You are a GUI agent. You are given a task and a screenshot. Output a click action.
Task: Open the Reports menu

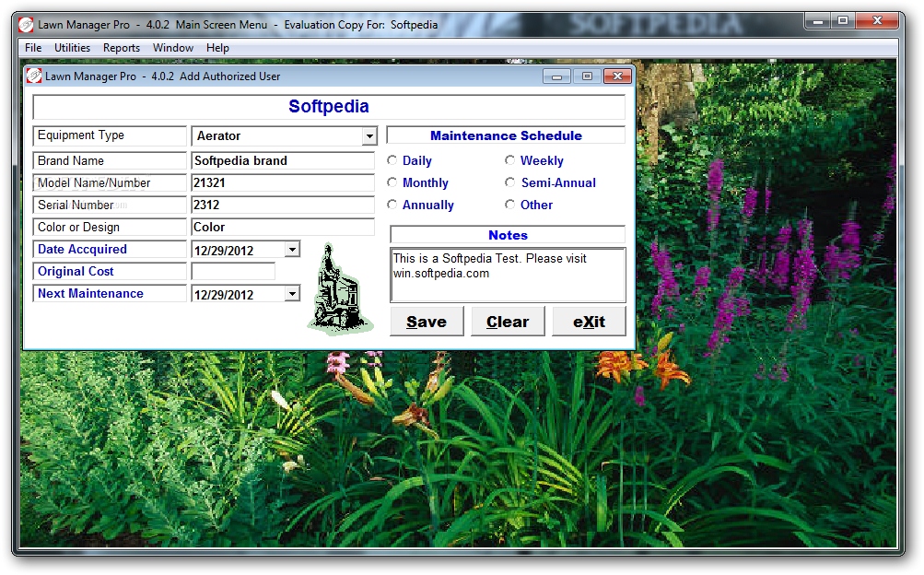[x=122, y=48]
